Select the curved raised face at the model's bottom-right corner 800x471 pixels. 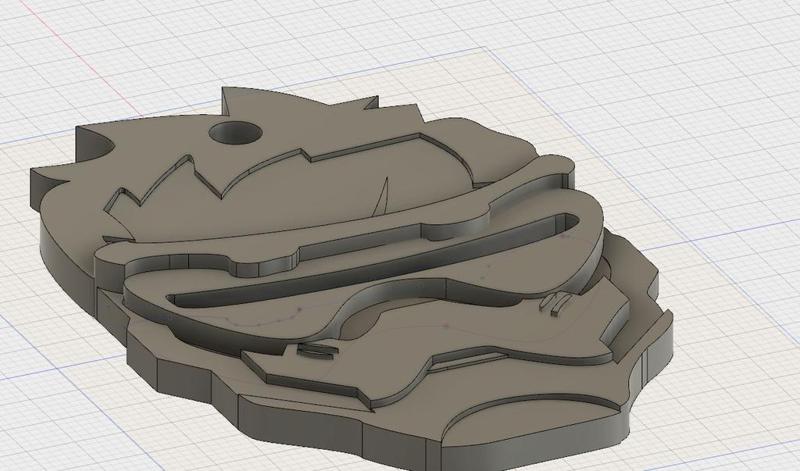pos(531,421)
